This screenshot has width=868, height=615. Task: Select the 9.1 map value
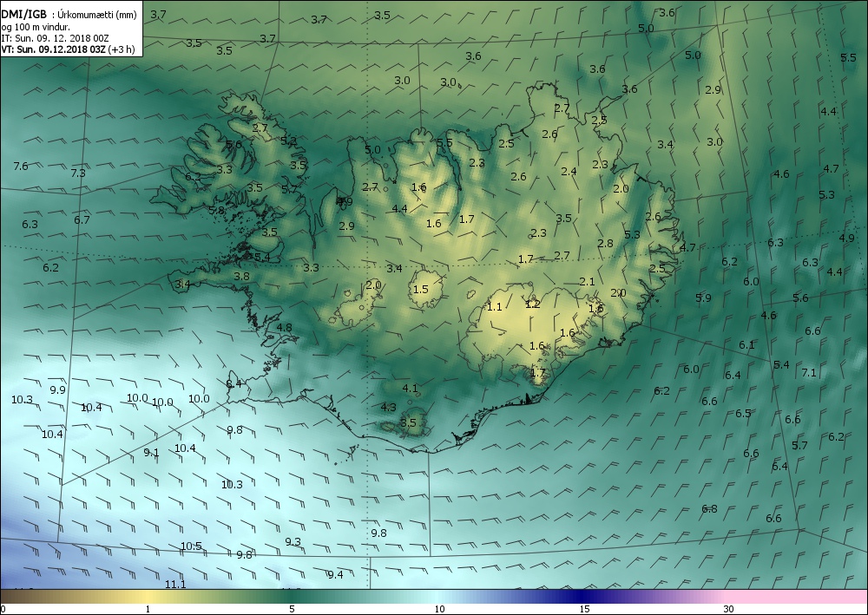click(x=151, y=453)
